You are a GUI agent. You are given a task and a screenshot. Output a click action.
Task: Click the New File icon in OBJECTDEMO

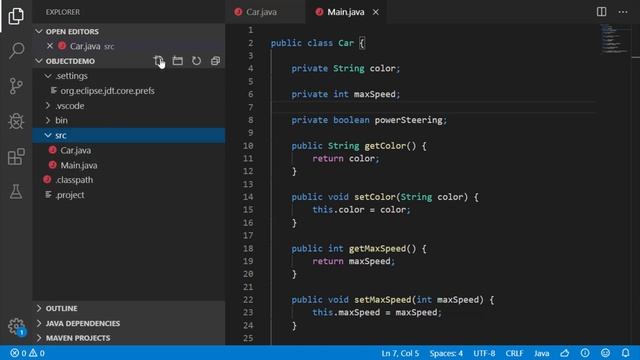click(158, 61)
